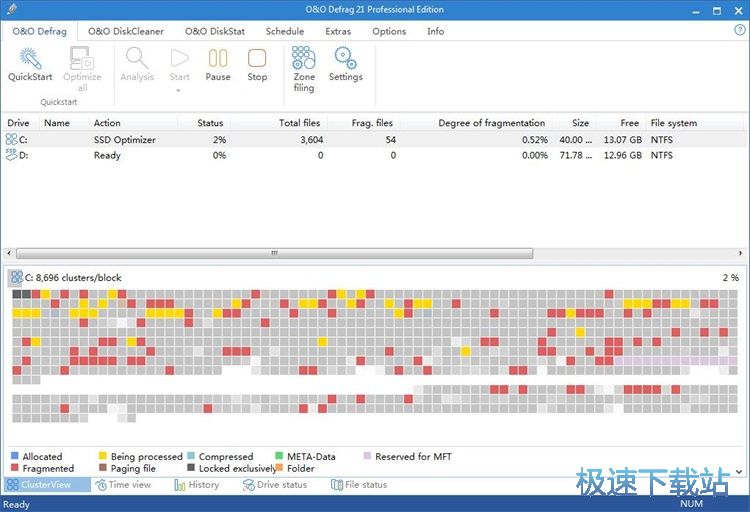The height and width of the screenshot is (512, 750).
Task: Open the Extras tab
Action: coord(338,31)
